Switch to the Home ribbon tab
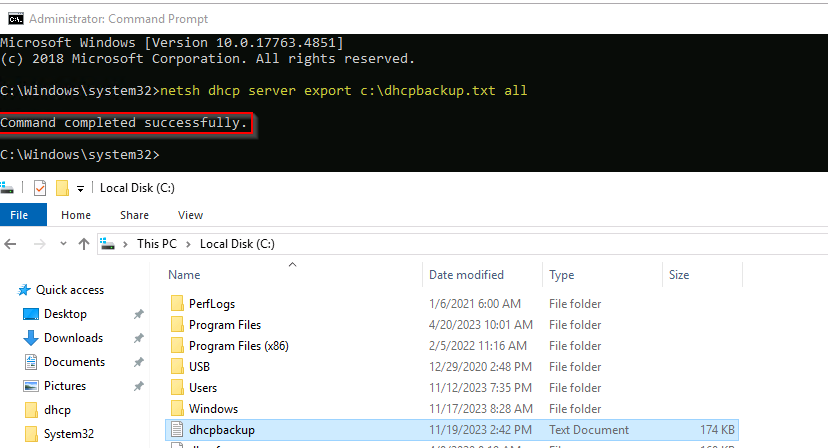The image size is (828, 448). click(76, 215)
